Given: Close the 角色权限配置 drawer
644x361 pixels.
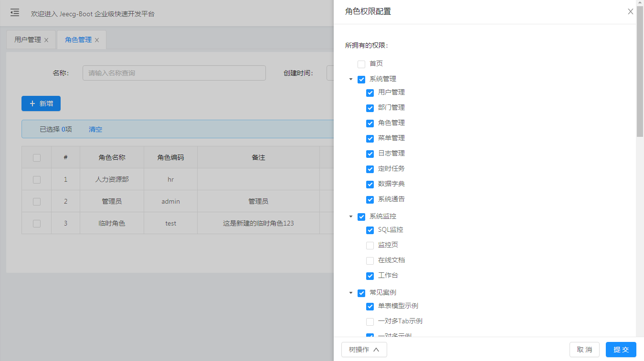Looking at the screenshot, I should (630, 11).
